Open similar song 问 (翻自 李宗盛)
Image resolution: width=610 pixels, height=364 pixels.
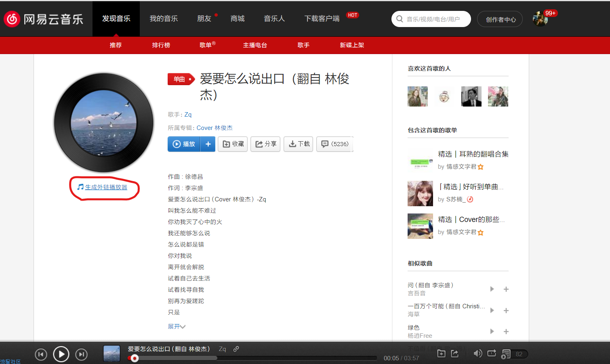[431, 285]
